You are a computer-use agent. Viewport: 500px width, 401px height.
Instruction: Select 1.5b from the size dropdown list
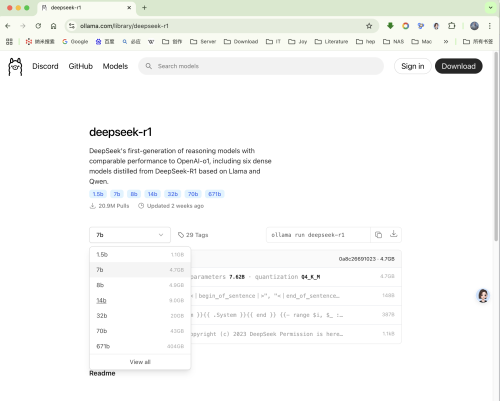coord(140,255)
